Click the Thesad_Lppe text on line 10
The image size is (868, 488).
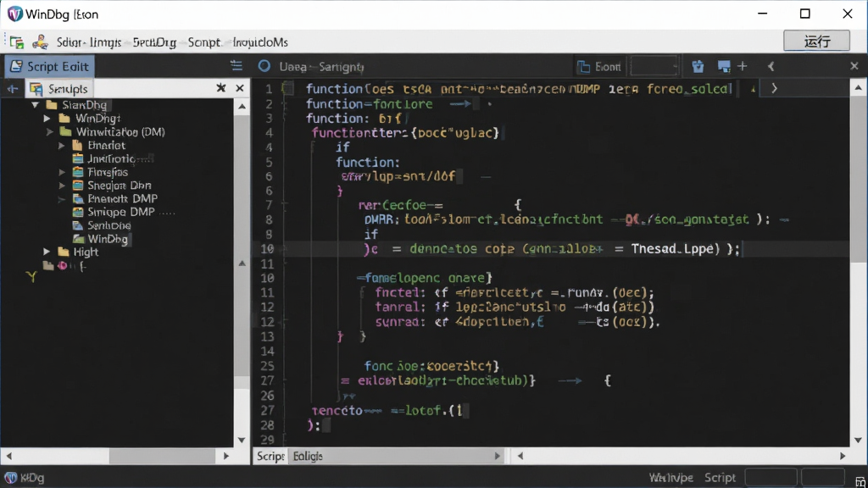tap(672, 249)
